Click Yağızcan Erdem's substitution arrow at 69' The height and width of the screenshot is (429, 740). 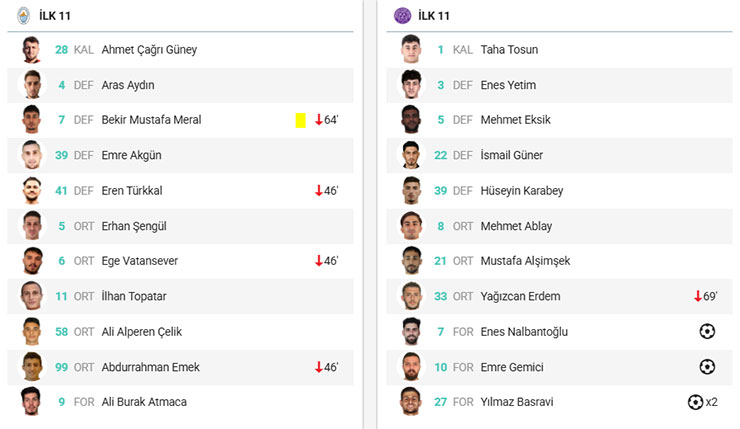(698, 296)
